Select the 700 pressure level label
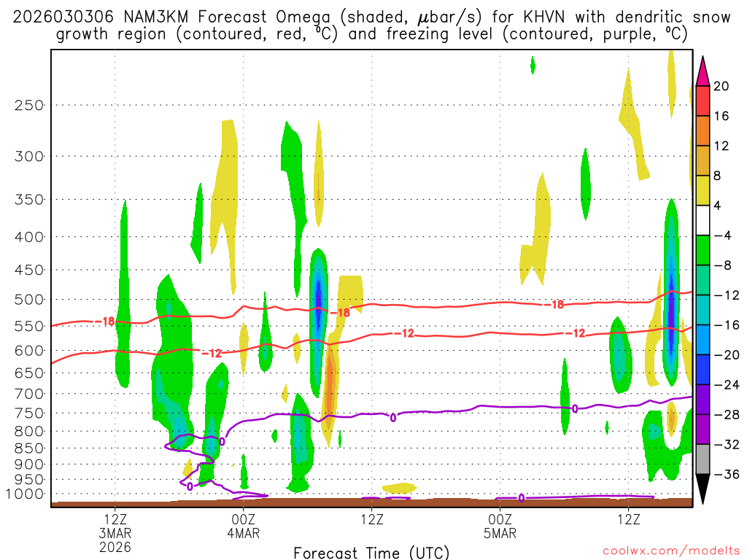This screenshot has height=560, width=747. pos(29,394)
